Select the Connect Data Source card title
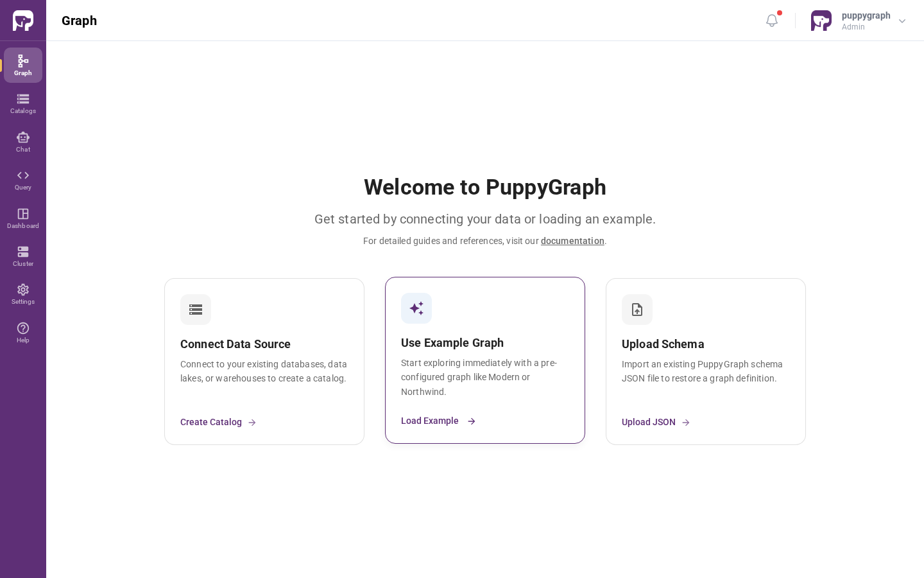Screen dimensions: 924x578 pos(235,344)
